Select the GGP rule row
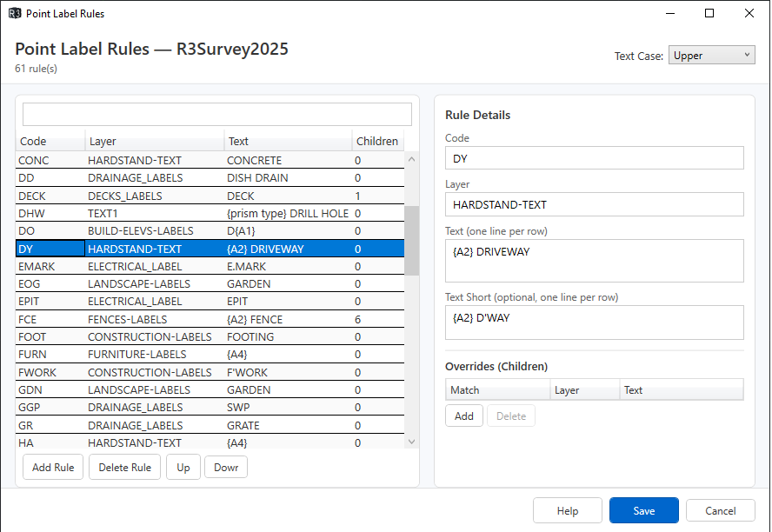Viewport: 772px width, 532px height. pyautogui.click(x=210, y=408)
